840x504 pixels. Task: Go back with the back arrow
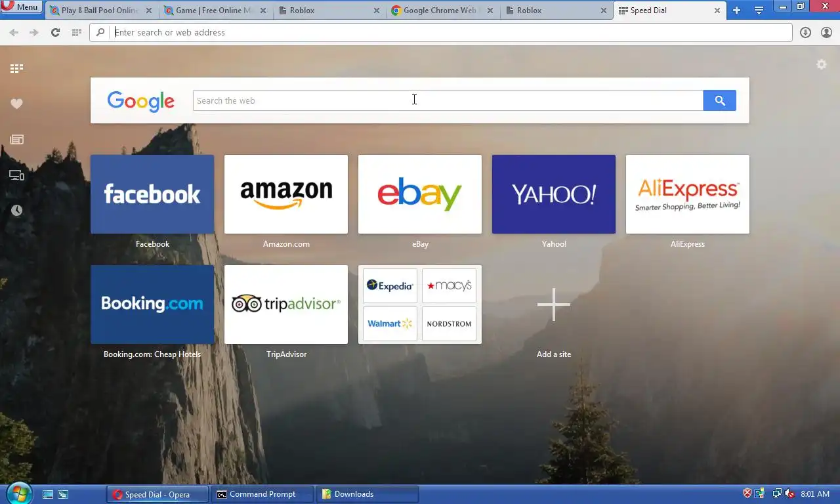click(x=14, y=32)
